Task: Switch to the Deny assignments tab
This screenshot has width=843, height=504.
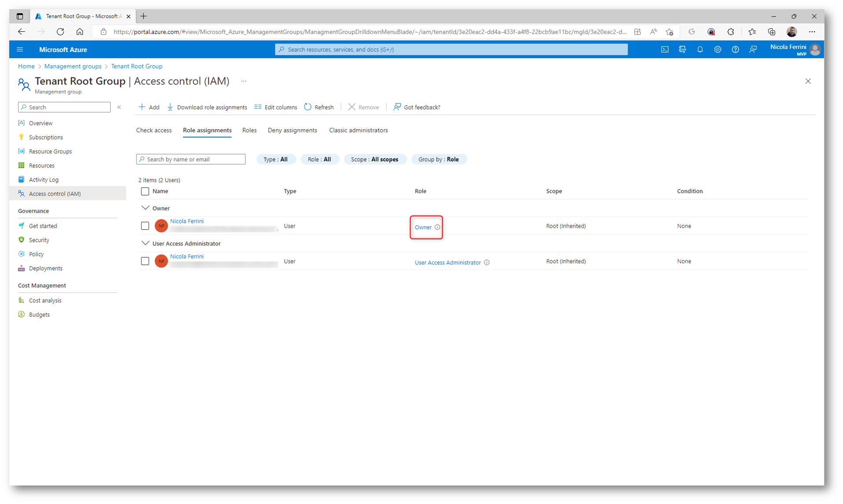Action: (x=292, y=130)
